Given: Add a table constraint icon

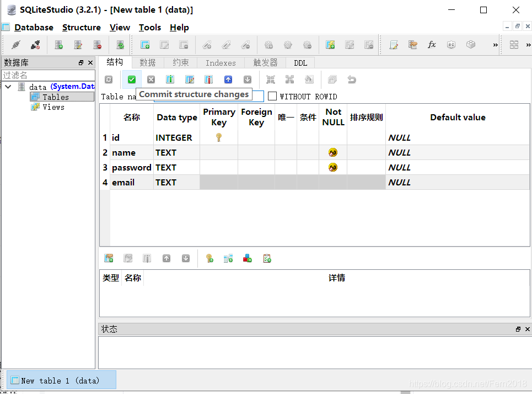Looking at the screenshot, I should point(109,258).
